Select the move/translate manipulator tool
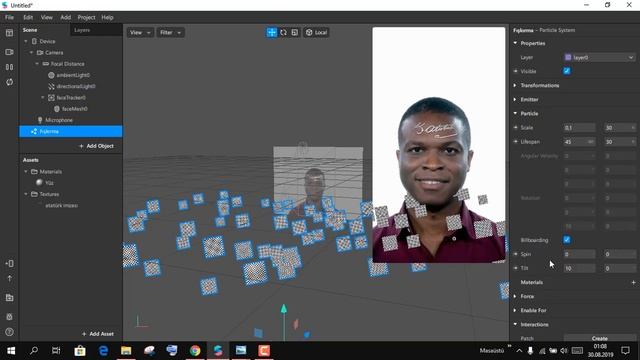The height and width of the screenshot is (360, 640). tap(271, 32)
